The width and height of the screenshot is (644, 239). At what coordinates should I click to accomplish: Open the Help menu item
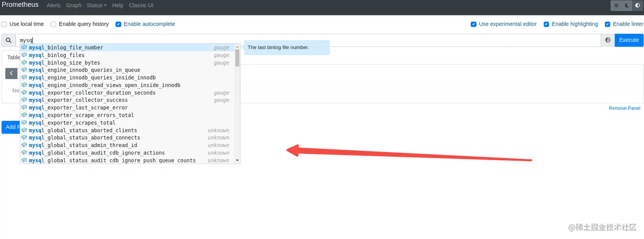click(x=118, y=6)
